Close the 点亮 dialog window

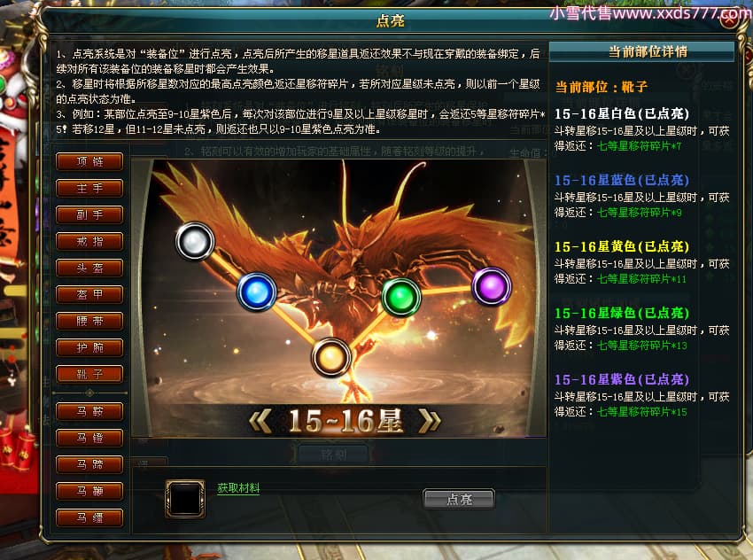[x=729, y=20]
